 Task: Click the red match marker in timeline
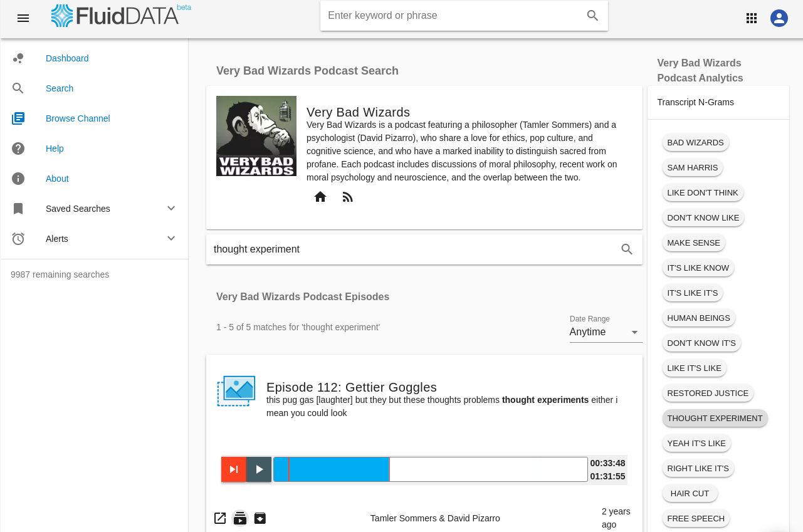coord(288,469)
